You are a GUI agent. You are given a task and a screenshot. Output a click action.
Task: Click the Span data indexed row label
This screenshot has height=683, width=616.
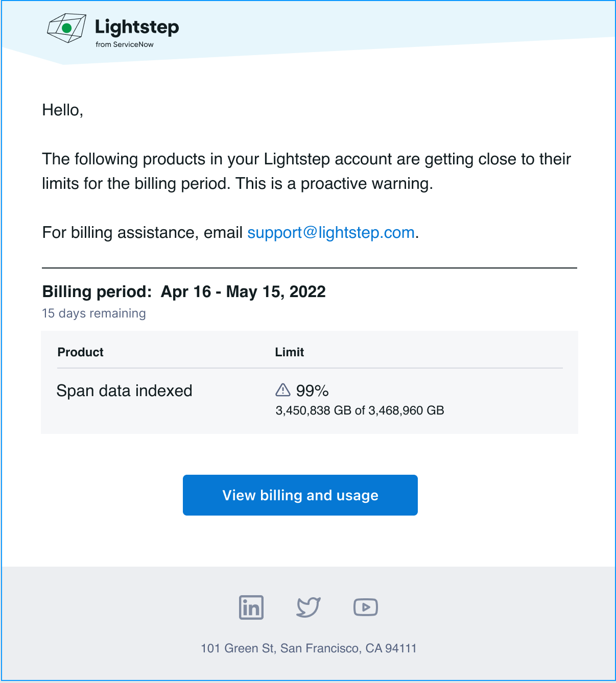[x=124, y=391]
